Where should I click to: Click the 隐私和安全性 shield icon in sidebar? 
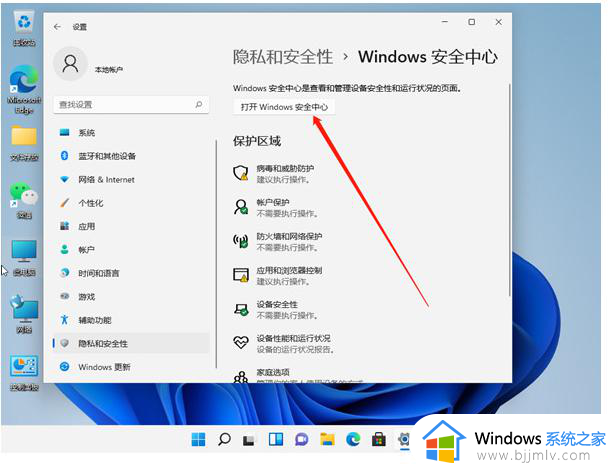pos(65,343)
